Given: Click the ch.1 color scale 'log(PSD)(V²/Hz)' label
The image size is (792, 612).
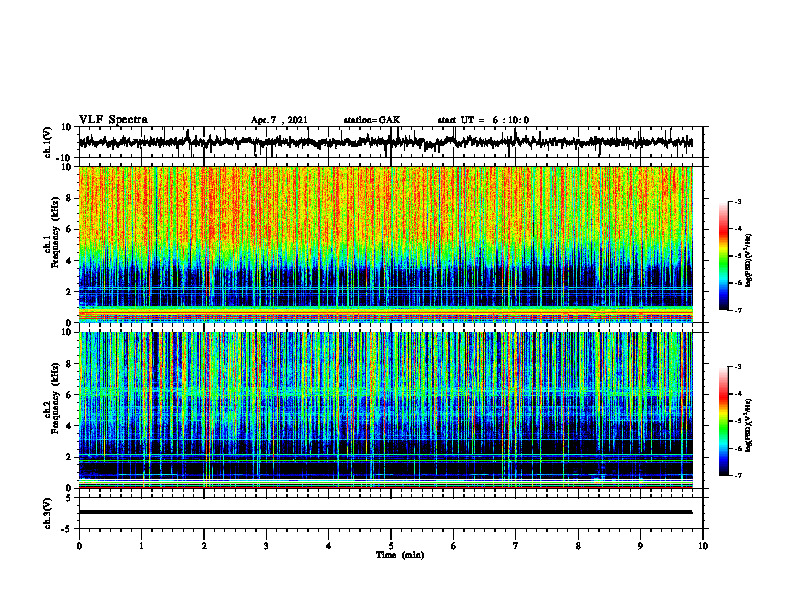Looking at the screenshot, I should click(749, 261).
